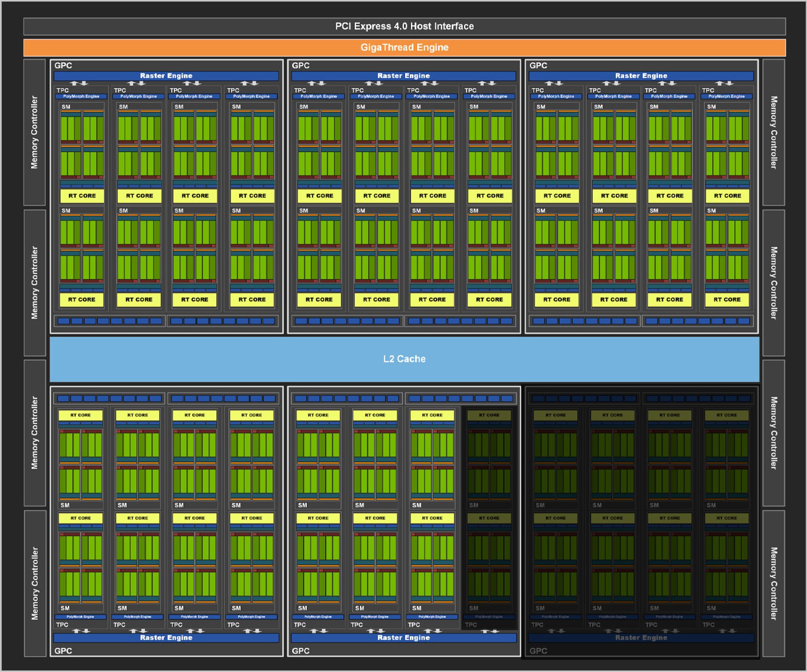
Task: Click the GPC label of the top-middle cluster
Action: click(x=301, y=66)
